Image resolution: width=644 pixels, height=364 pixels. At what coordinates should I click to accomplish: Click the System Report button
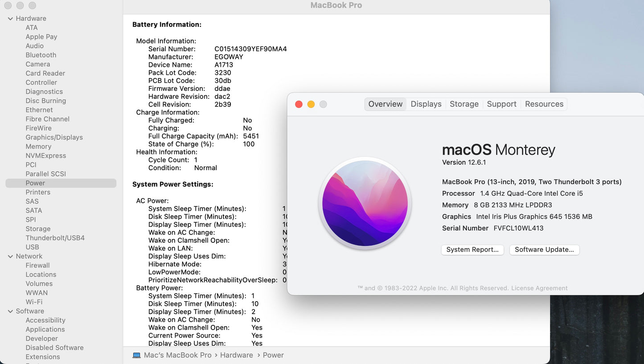472,250
